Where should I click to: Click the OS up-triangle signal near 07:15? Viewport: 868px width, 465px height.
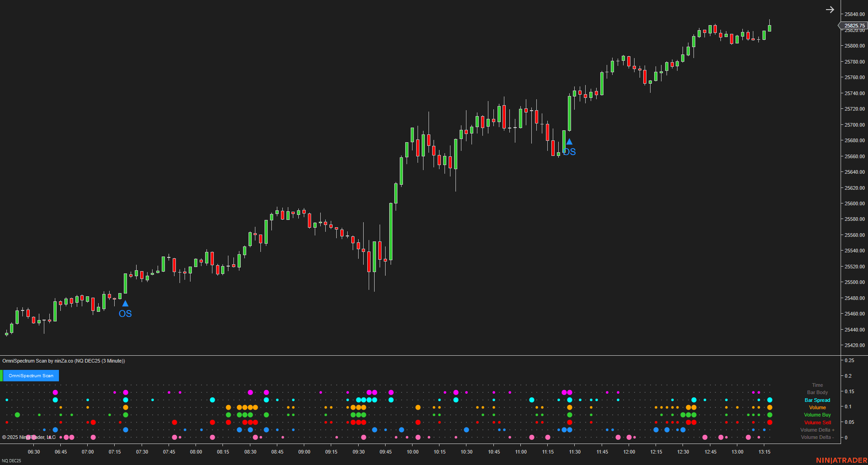125,304
